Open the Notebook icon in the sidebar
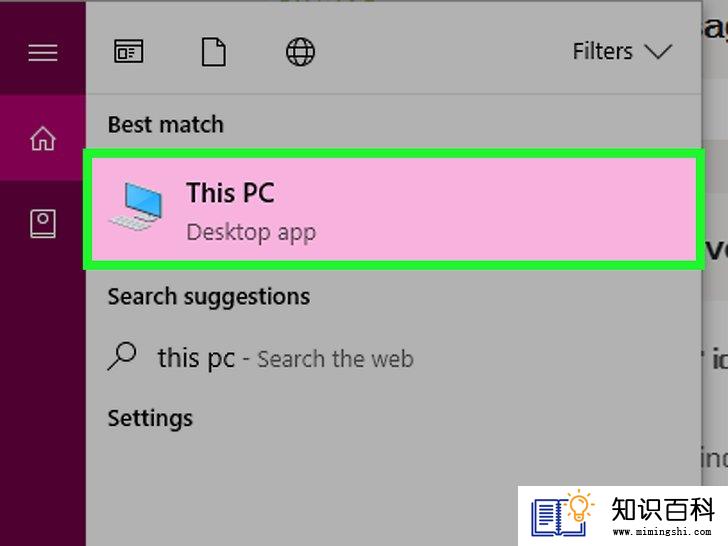 [x=43, y=223]
